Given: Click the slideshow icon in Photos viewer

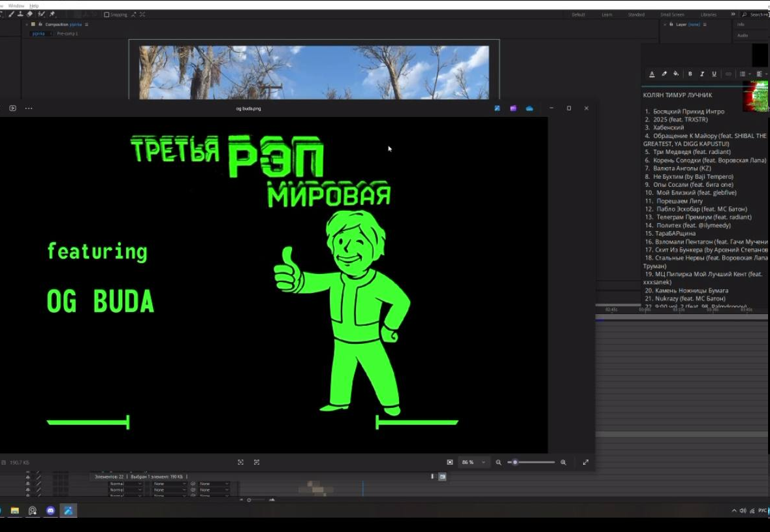Looking at the screenshot, I should pyautogui.click(x=13, y=108).
